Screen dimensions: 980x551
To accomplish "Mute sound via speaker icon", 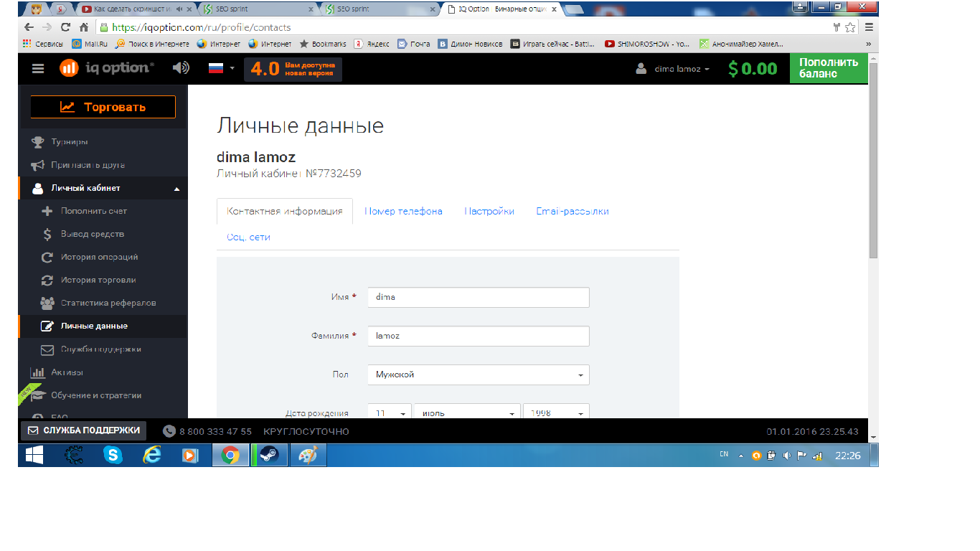I will (x=181, y=68).
